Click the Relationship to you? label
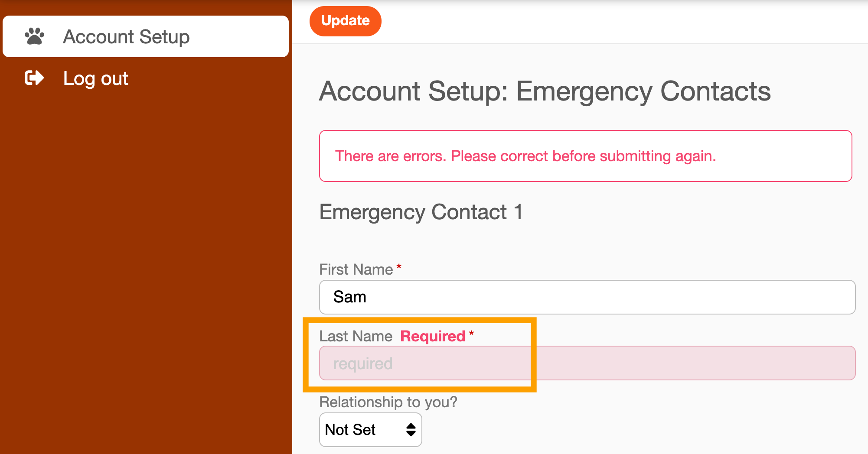 pos(388,402)
